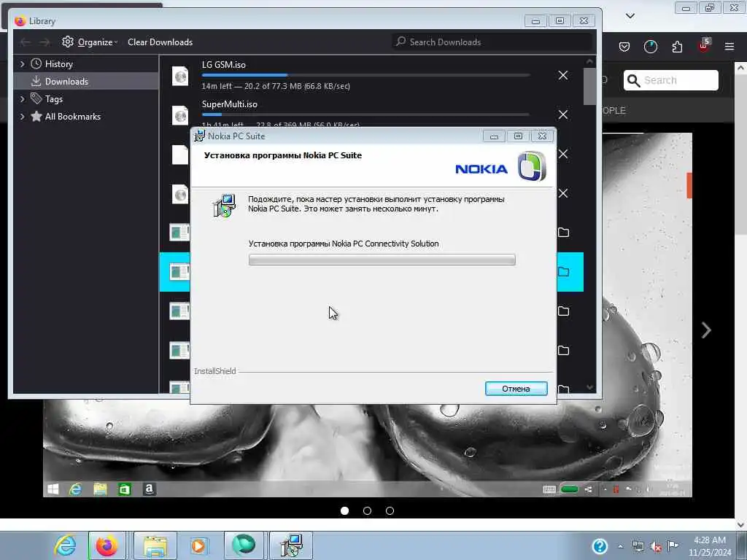The height and width of the screenshot is (560, 747).
Task: Click the help question mark tray icon
Action: coord(600,546)
